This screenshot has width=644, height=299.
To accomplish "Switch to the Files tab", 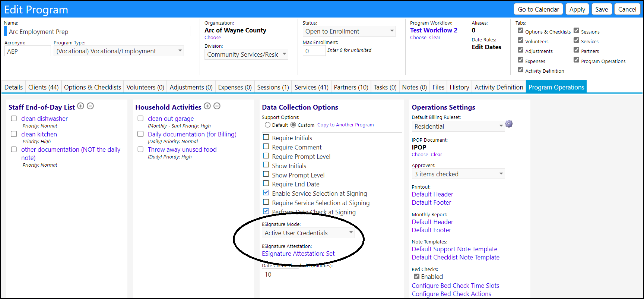I will tap(438, 87).
